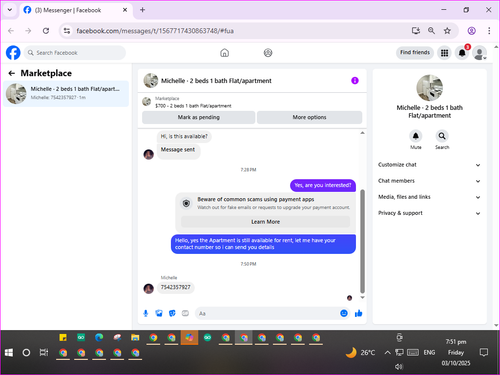Screen dimensions: 500x375
Task: Click the chat header title Michelle - 2 beds 1 bath
Action: pos(216,81)
